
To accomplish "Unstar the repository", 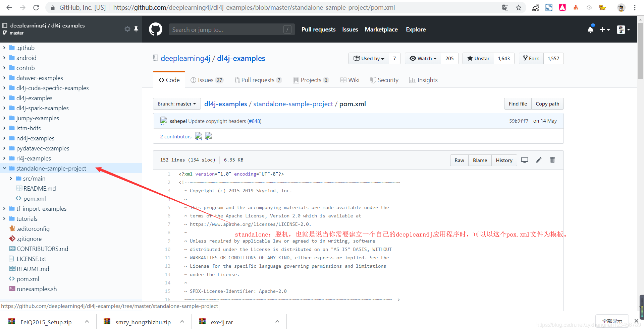I will [x=478, y=58].
